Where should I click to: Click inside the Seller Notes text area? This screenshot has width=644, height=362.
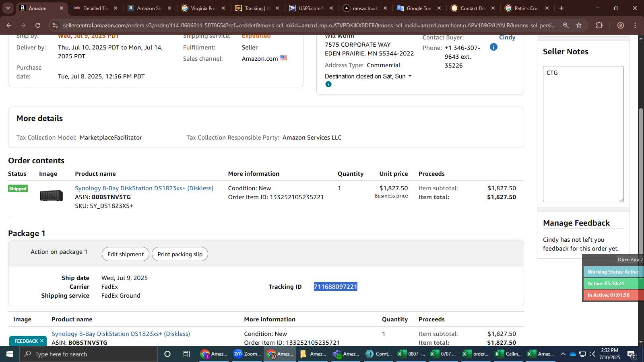tap(583, 134)
